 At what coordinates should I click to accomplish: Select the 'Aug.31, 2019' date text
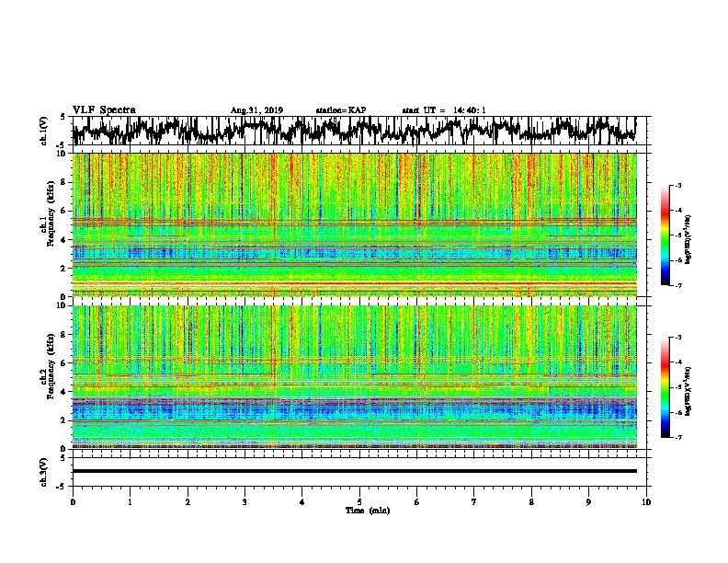(x=256, y=110)
